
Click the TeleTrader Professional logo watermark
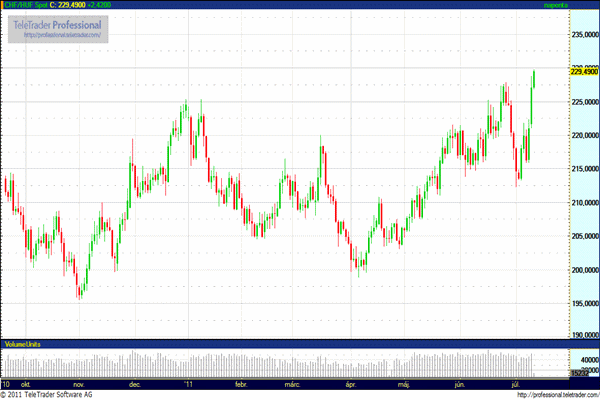pos(65,23)
